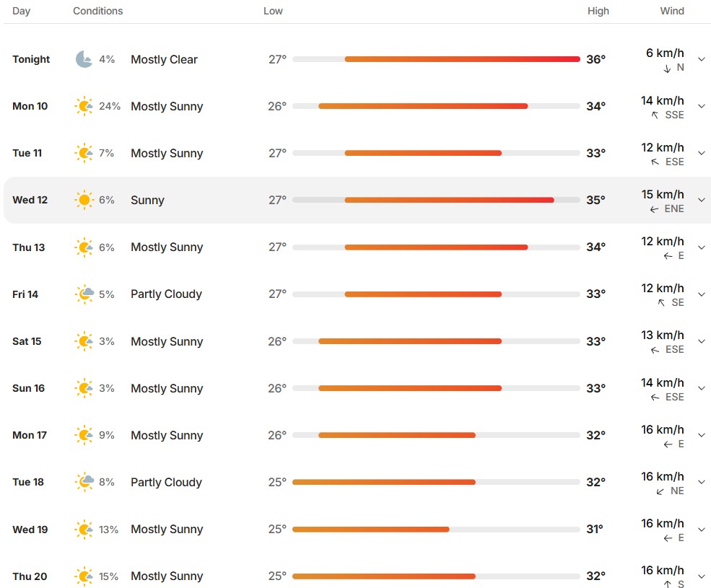Screen dimensions: 711x588
Task: Expand the Wed 12 row chevron
Action: coord(702,200)
